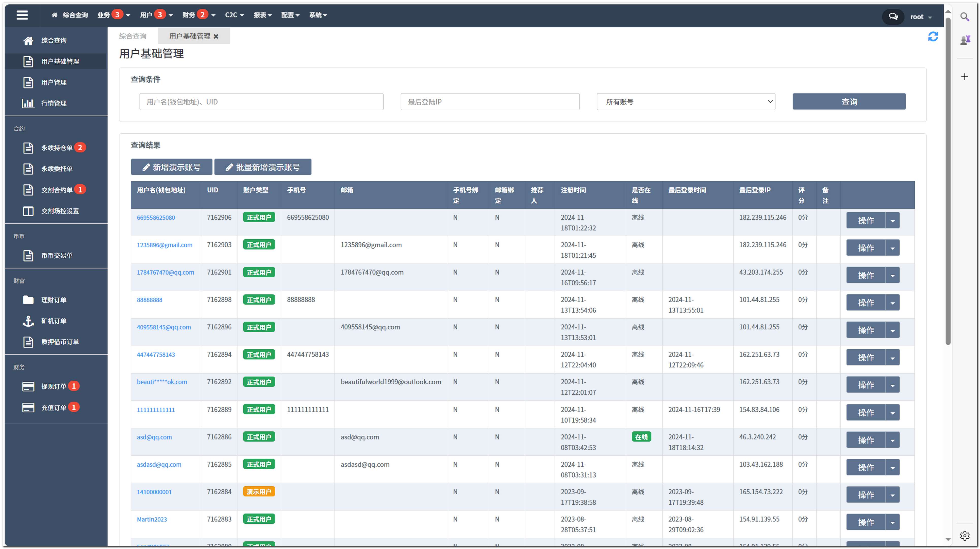Click the 行情管理 chart icon

coord(28,103)
